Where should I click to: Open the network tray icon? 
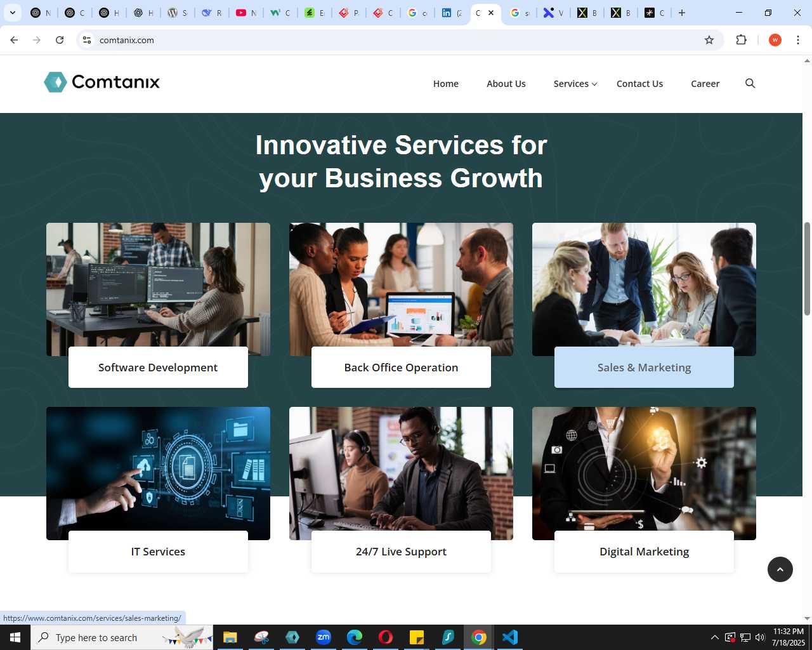745,637
